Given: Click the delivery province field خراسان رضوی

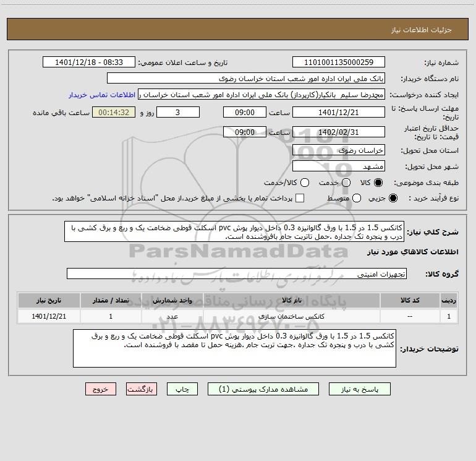Looking at the screenshot, I should click(339, 150).
